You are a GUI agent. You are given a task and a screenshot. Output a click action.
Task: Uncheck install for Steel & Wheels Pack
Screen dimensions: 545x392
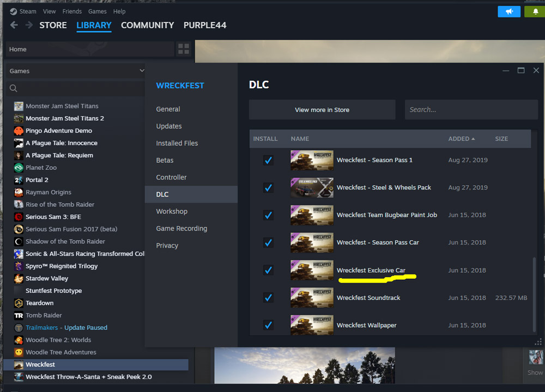pos(268,187)
